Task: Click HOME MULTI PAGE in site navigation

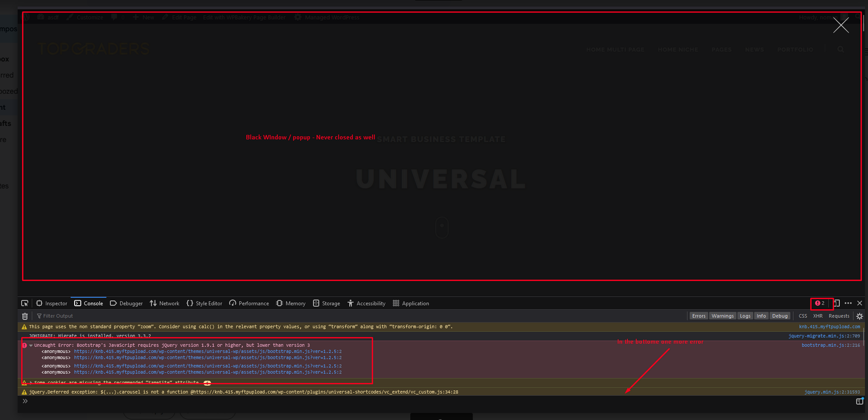Action: tap(615, 49)
